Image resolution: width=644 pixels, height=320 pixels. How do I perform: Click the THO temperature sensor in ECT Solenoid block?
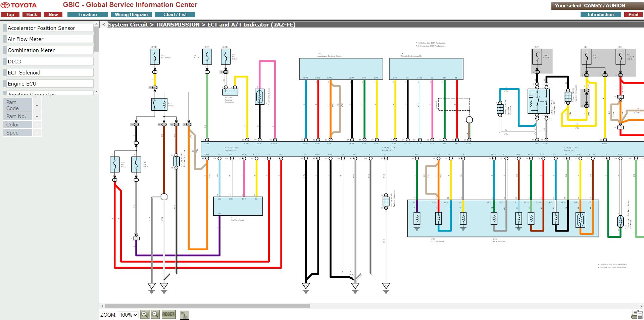[580, 220]
